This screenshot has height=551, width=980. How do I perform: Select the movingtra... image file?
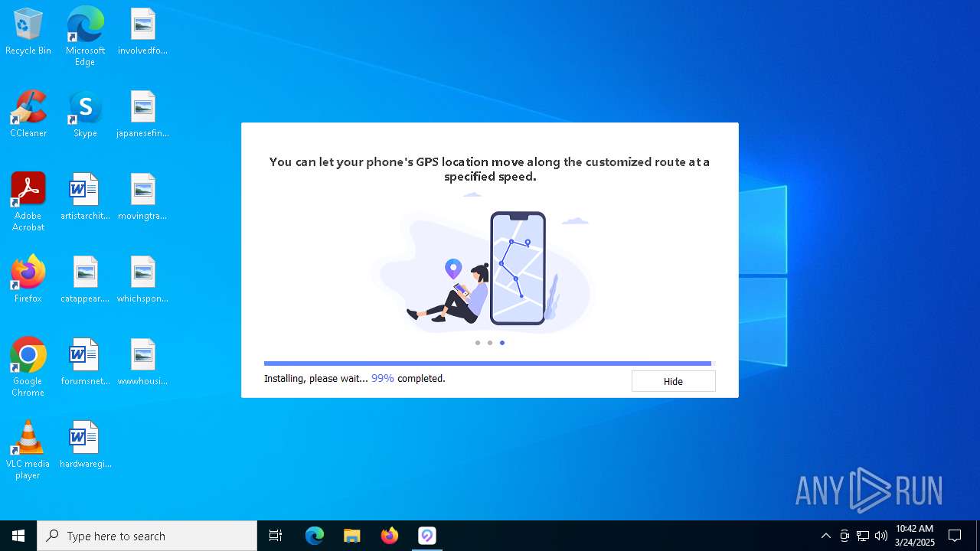(142, 197)
